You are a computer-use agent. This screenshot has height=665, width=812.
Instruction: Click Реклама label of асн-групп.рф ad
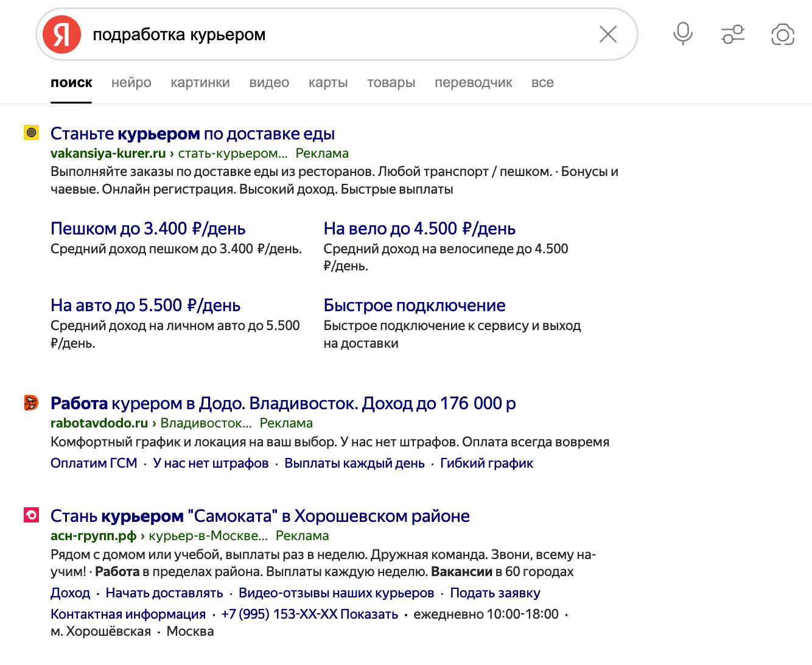[x=302, y=535]
